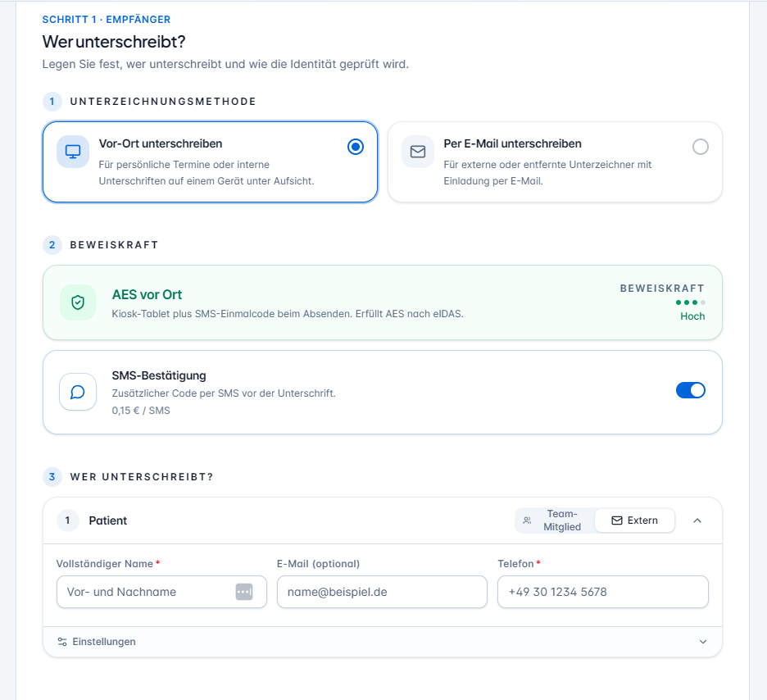The height and width of the screenshot is (700, 767).
Task: Click the speech bubble icon by SMS-Bestätigung
Action: [x=78, y=392]
